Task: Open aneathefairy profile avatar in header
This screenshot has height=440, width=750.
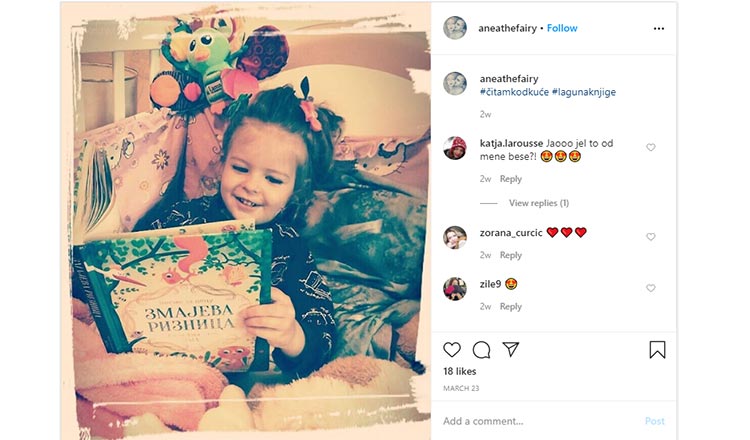Action: (x=455, y=28)
